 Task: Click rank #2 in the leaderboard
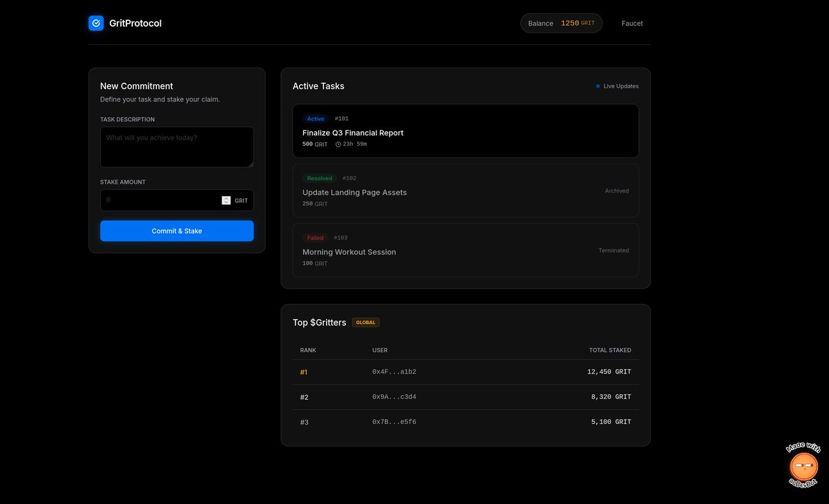pyautogui.click(x=304, y=397)
